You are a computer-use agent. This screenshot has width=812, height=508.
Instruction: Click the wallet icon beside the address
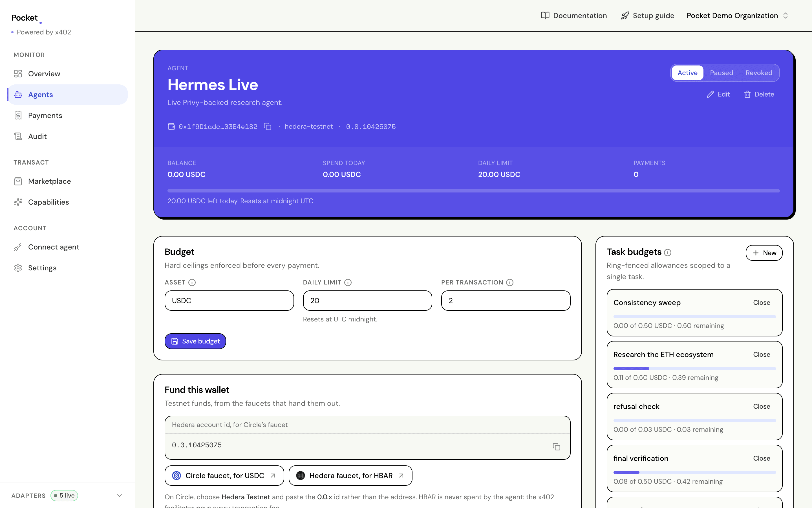(x=171, y=127)
